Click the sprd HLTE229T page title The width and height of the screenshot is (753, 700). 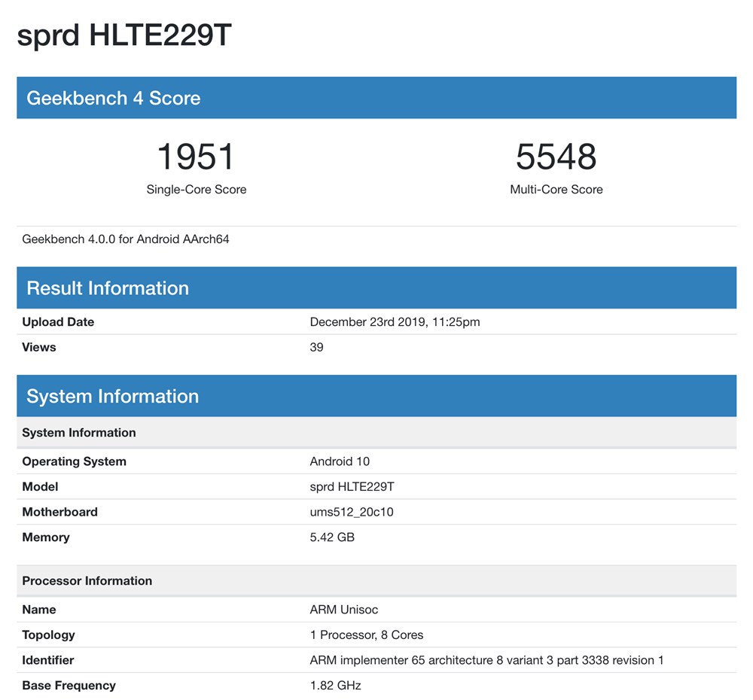click(x=123, y=36)
